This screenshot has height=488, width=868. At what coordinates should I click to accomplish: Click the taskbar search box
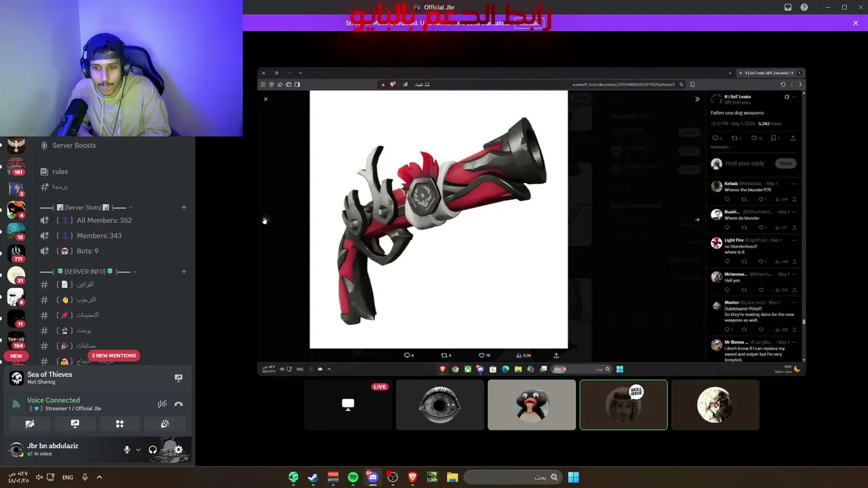514,477
